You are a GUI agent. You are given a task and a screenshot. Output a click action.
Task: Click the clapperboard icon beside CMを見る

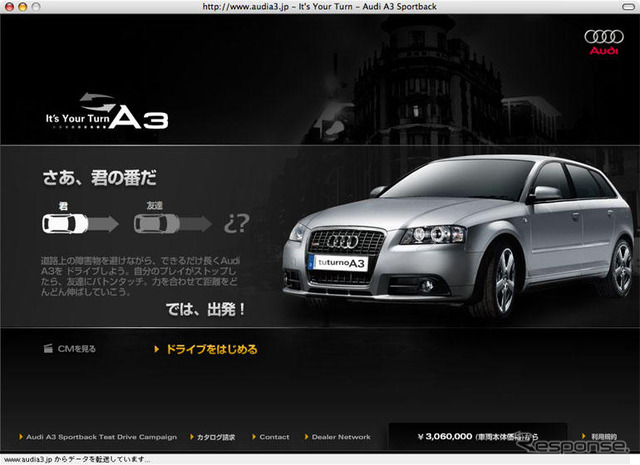point(48,349)
